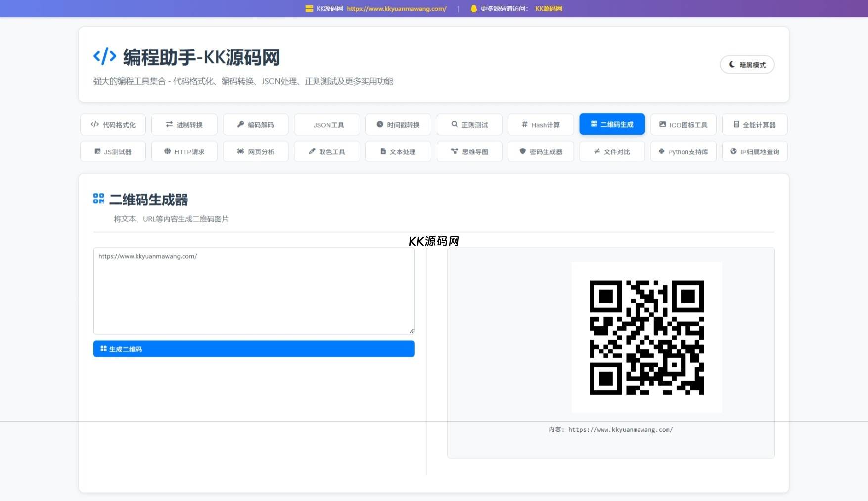
Task: Click the yellow KK源码网 logo icon in banner
Action: pos(309,8)
